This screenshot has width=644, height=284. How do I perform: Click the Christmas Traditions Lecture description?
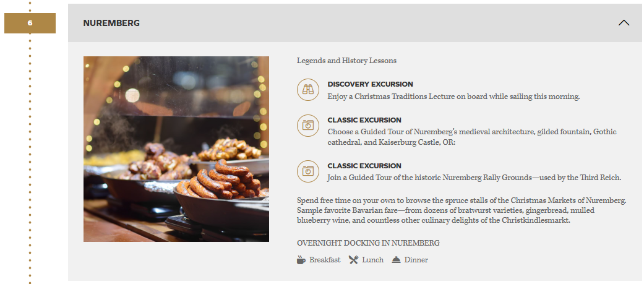click(453, 97)
